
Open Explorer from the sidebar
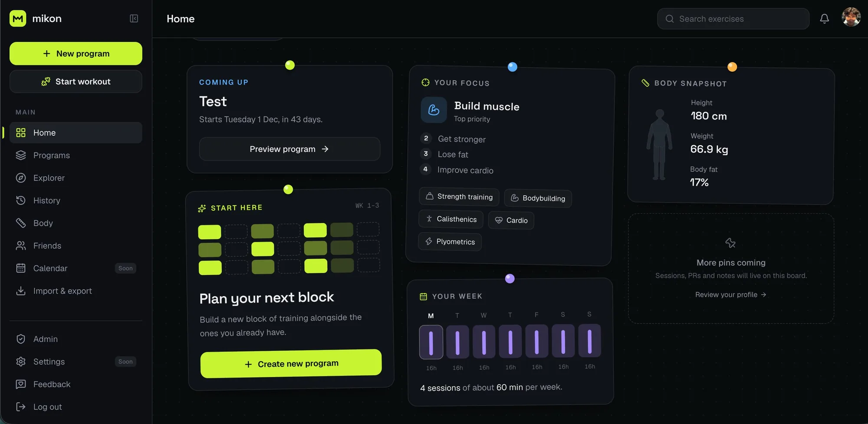pyautogui.click(x=76, y=178)
